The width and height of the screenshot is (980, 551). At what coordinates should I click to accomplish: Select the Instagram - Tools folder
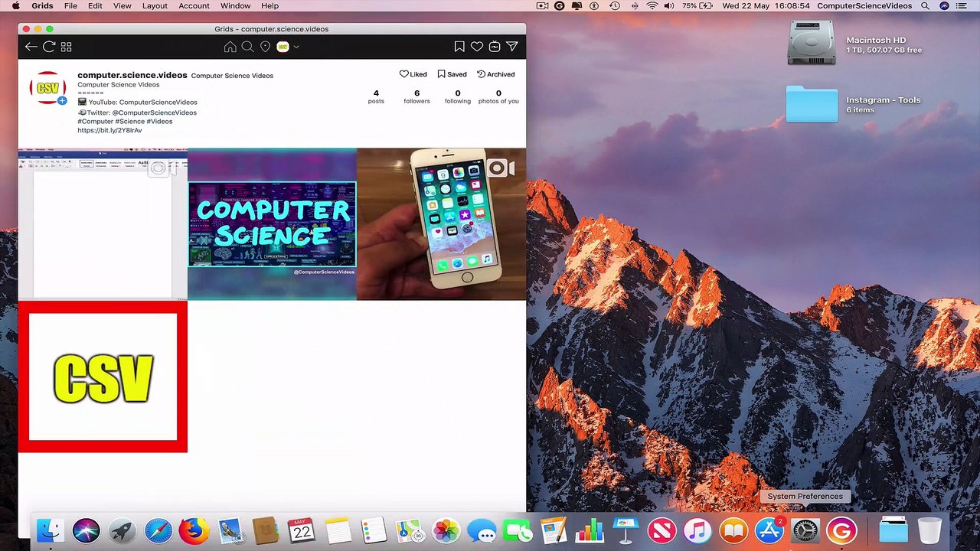click(812, 104)
